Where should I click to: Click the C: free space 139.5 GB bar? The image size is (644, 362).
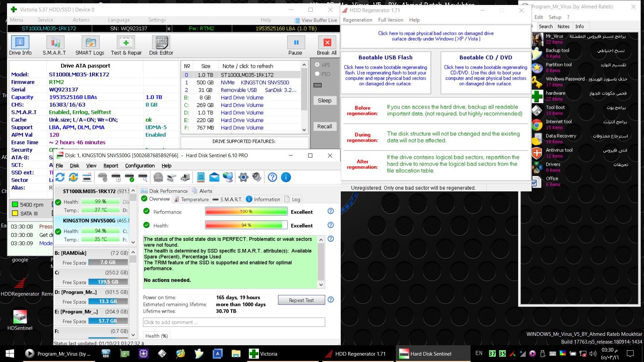pyautogui.click(x=108, y=282)
